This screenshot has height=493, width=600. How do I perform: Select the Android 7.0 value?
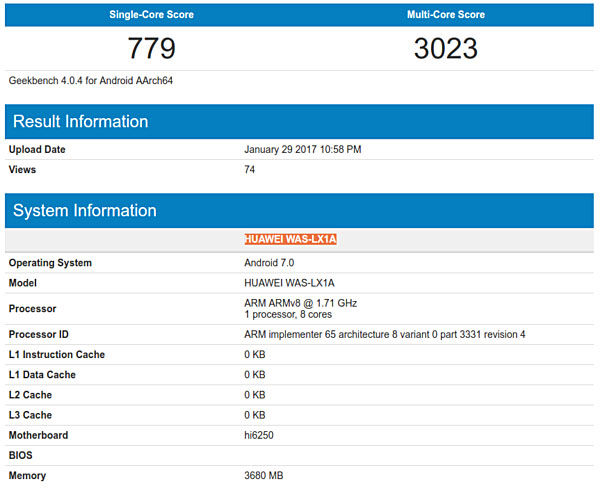click(x=267, y=263)
